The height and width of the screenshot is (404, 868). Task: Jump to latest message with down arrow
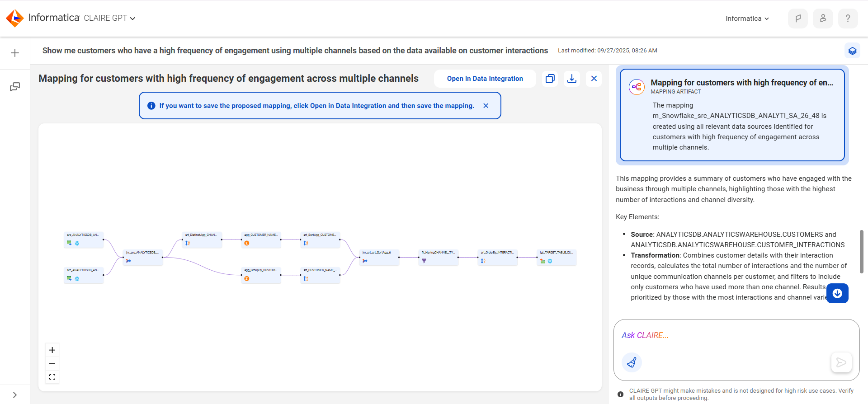click(837, 293)
